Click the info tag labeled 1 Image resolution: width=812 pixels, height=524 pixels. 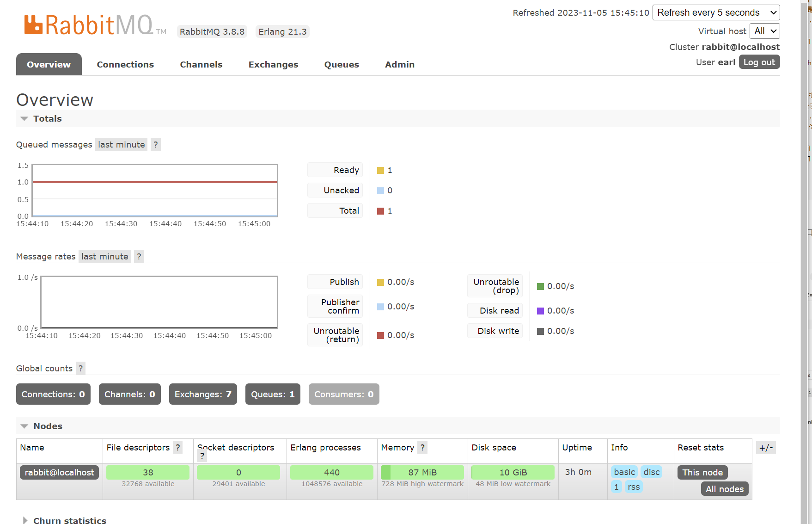point(617,487)
